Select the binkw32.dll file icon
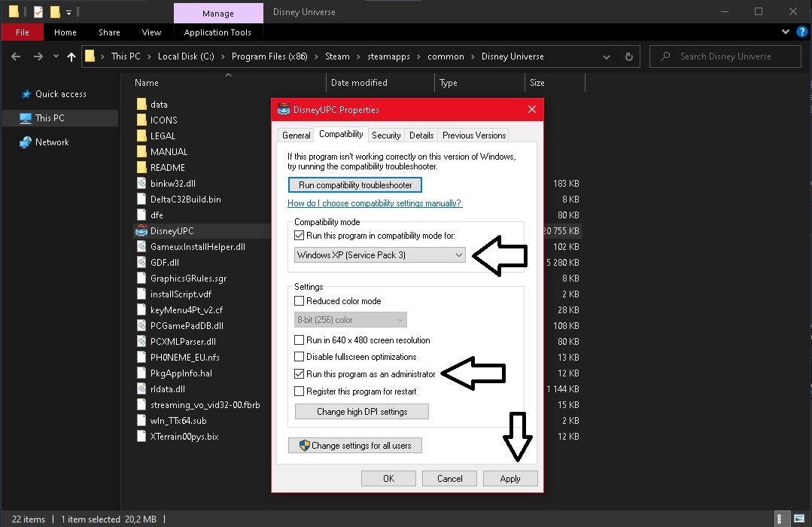Viewport: 812px width, 527px height. pos(141,183)
